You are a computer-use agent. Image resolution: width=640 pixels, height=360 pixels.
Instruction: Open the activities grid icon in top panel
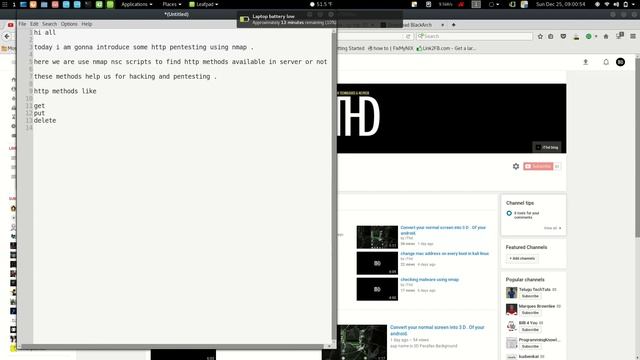(5, 4)
